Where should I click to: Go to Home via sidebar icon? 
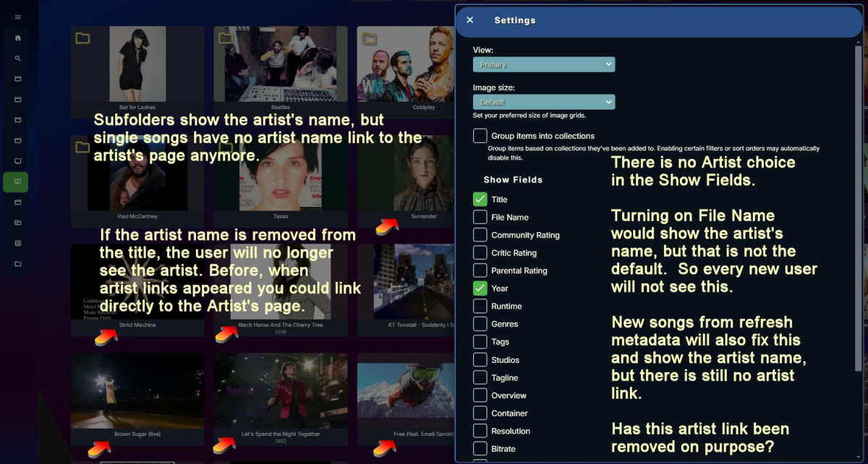pos(18,38)
